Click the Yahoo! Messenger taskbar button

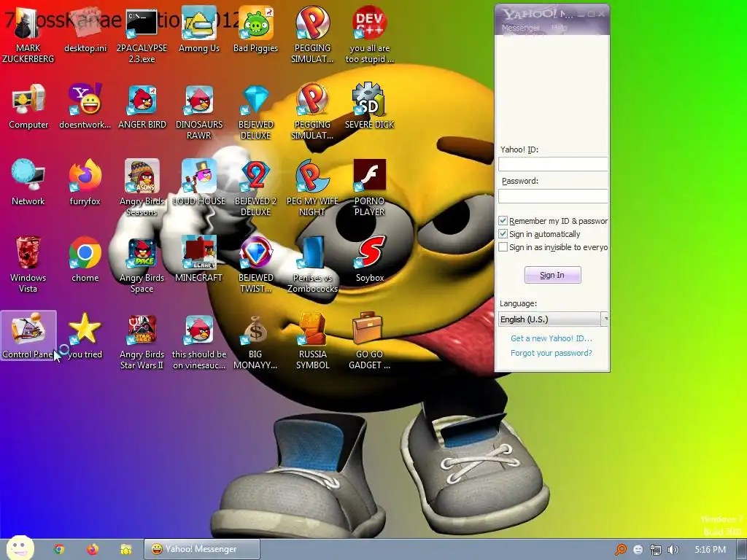(202, 549)
